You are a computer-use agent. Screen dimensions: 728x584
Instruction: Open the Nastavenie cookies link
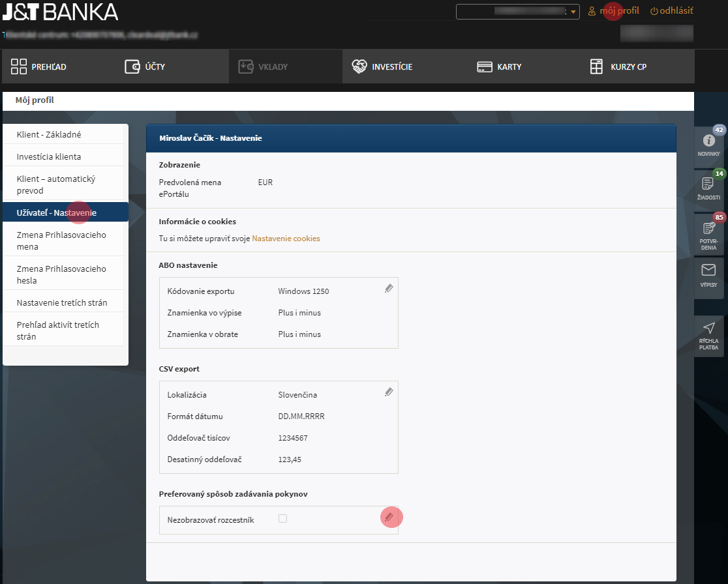pos(286,239)
